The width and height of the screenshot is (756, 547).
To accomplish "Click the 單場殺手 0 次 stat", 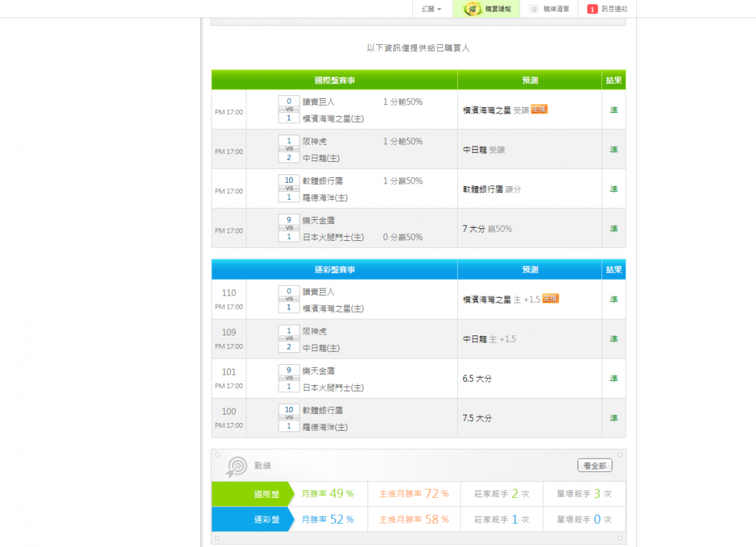I will tap(584, 520).
